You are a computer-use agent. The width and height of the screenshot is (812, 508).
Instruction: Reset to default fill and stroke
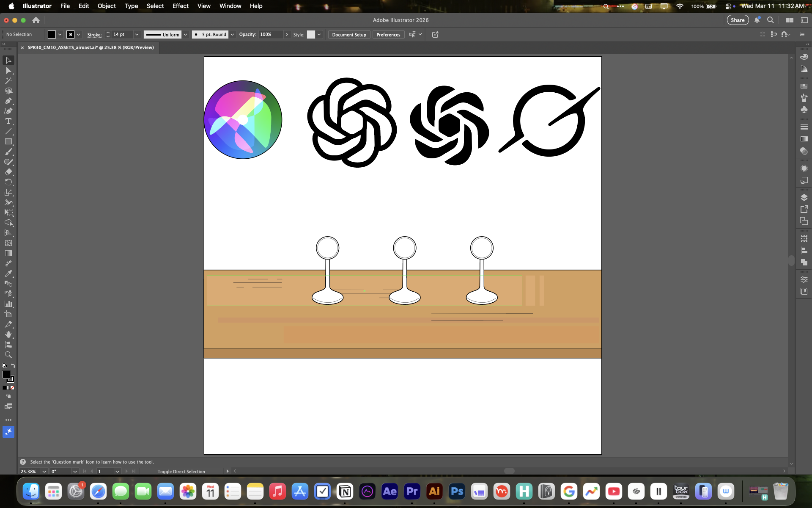click(5, 365)
